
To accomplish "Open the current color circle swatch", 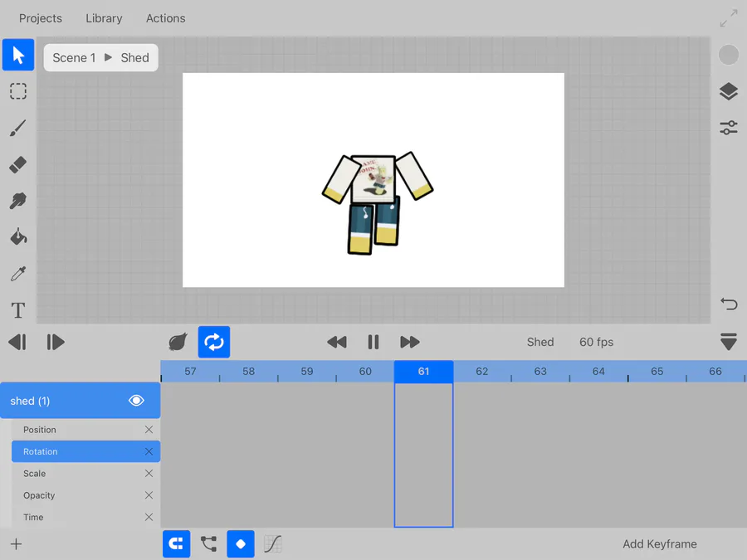I will coord(729,55).
